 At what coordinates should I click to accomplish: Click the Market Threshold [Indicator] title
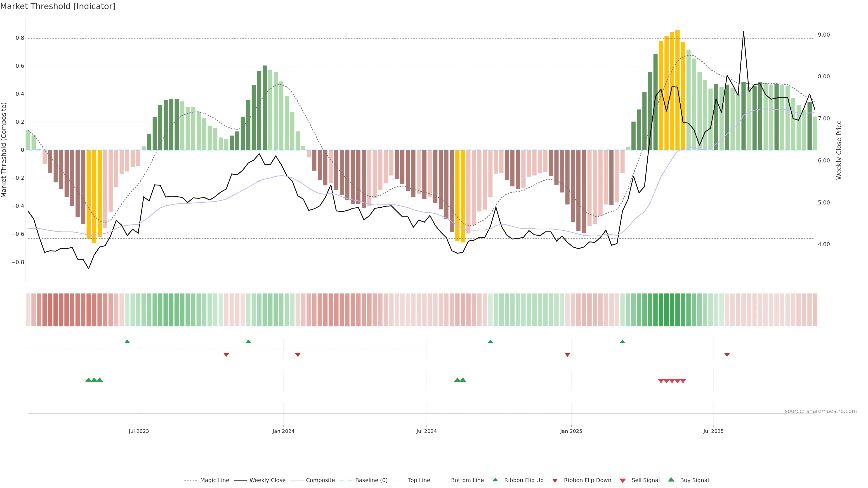pyautogui.click(x=58, y=6)
